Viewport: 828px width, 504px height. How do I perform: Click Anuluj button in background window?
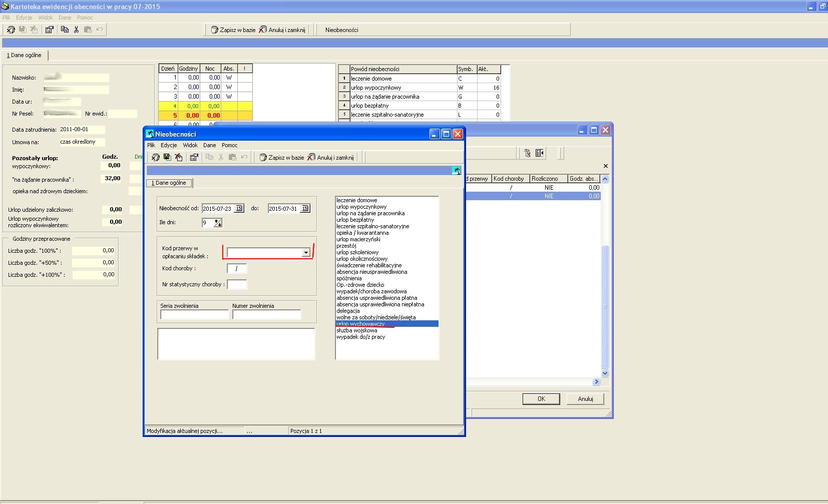click(585, 399)
